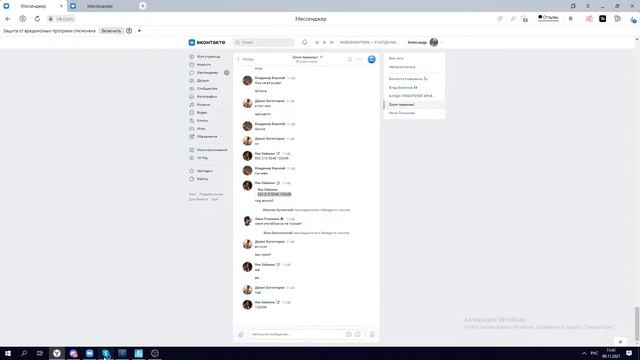Reload the page with the refresh icon
The width and height of the screenshot is (640, 360).
[x=37, y=19]
